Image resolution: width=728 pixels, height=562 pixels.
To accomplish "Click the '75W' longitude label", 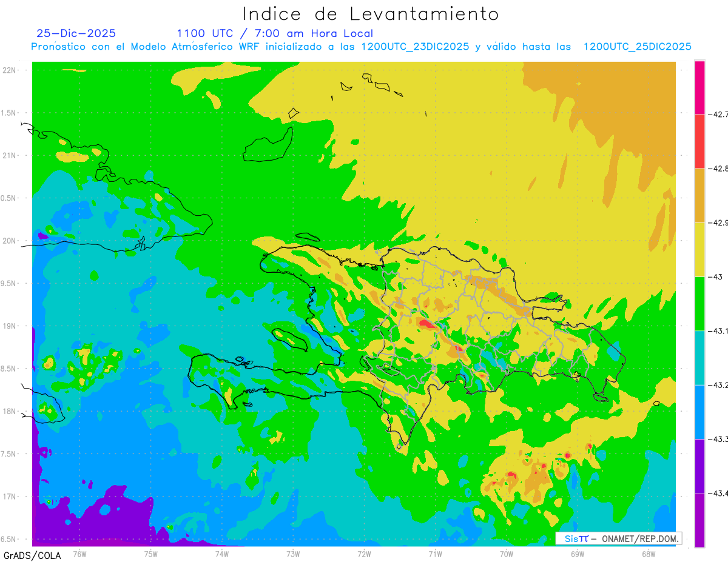I will (151, 554).
